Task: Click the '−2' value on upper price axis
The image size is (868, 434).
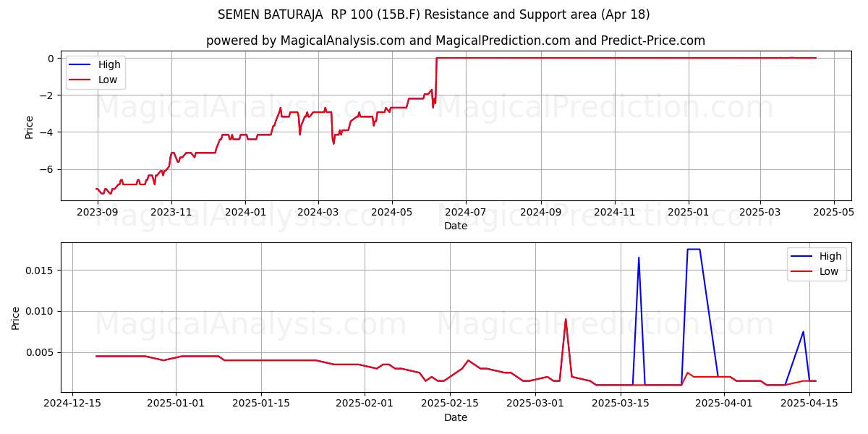Action: coord(47,95)
